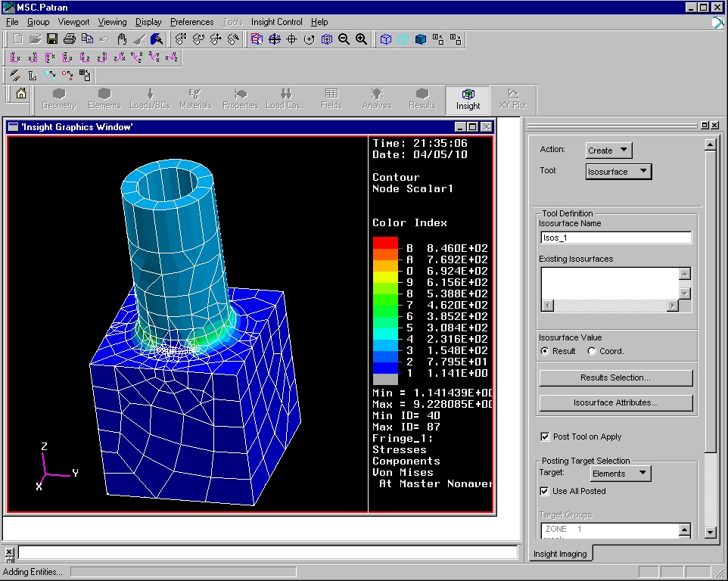Click the Refresh Graphics paint icon

[157, 39]
